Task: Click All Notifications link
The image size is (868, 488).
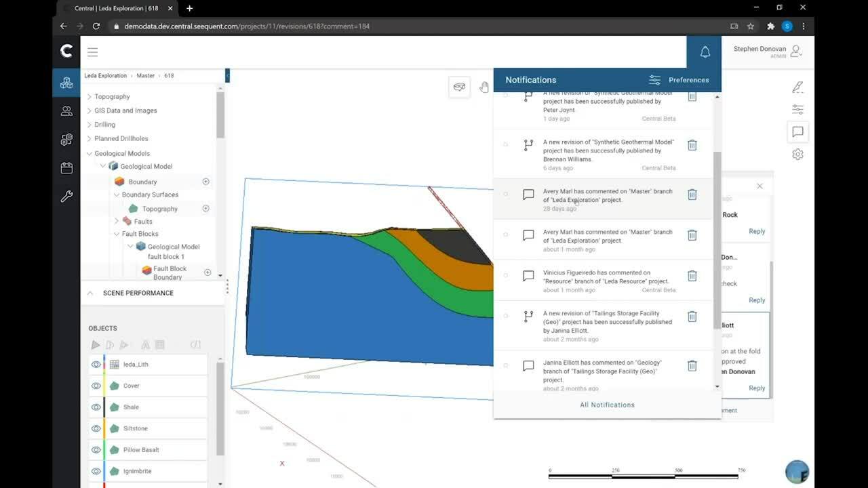Action: coord(608,405)
